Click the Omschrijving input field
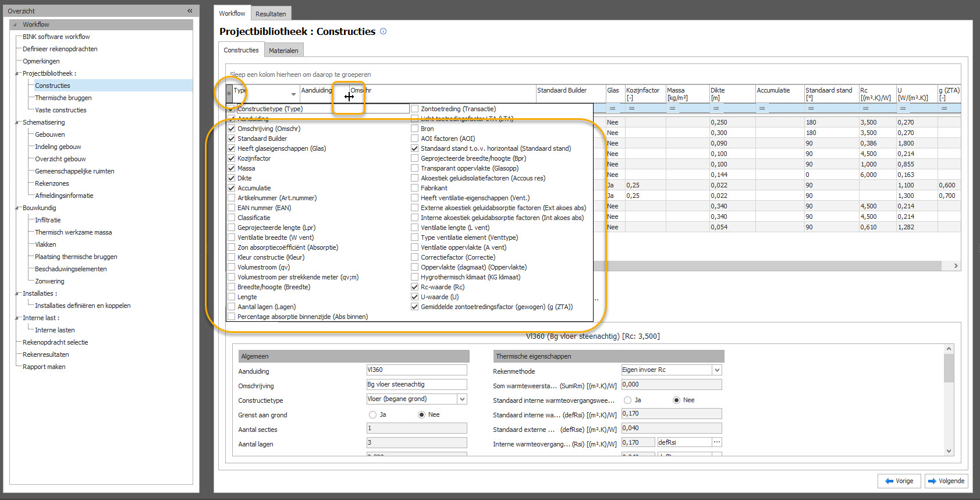Screen dimensions: 980x500 (416, 384)
